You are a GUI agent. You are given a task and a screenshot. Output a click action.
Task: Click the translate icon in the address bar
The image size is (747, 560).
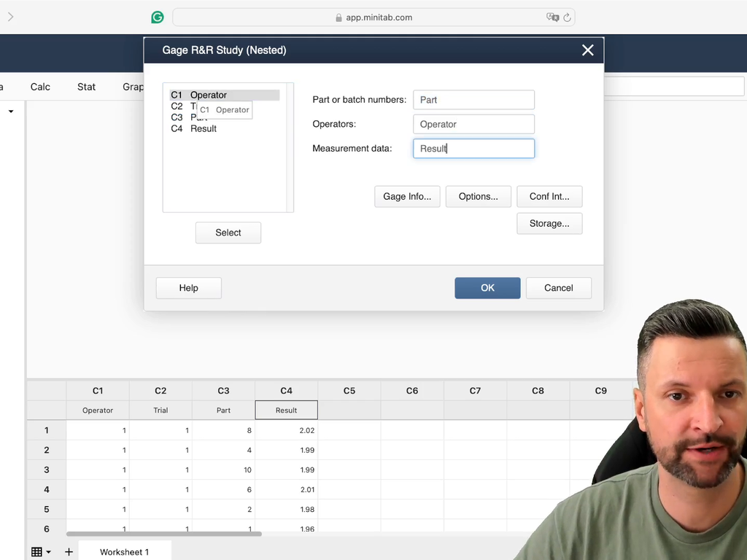(x=553, y=17)
